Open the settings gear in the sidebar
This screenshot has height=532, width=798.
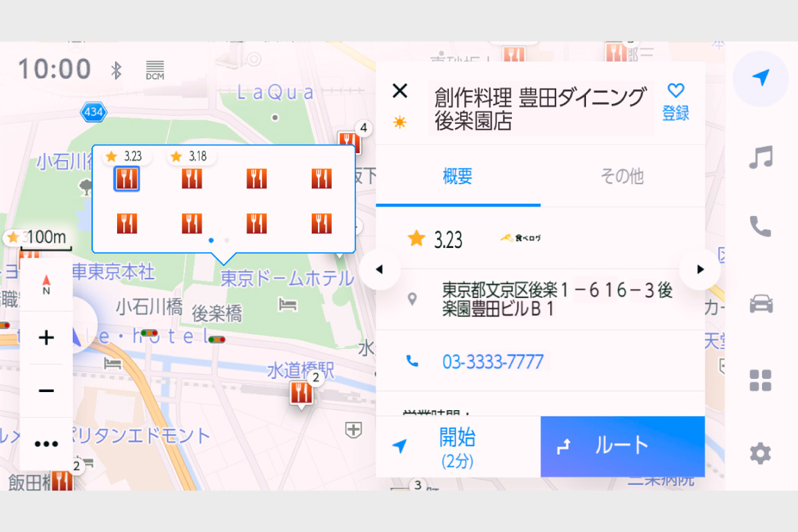point(761,453)
